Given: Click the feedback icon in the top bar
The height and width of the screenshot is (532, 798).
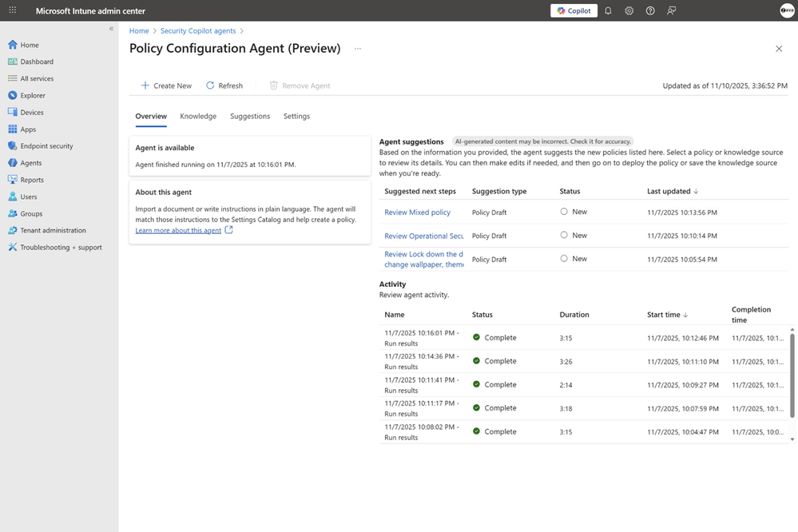Looking at the screenshot, I should point(672,10).
